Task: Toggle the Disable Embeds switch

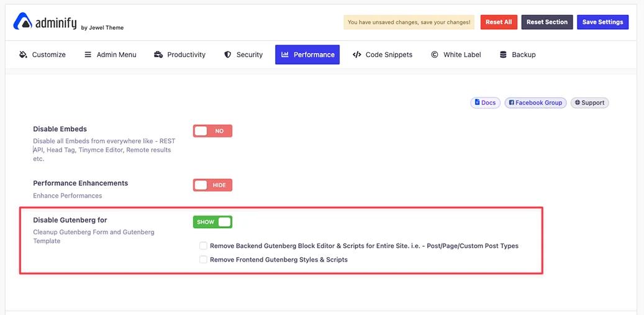Action: click(212, 131)
